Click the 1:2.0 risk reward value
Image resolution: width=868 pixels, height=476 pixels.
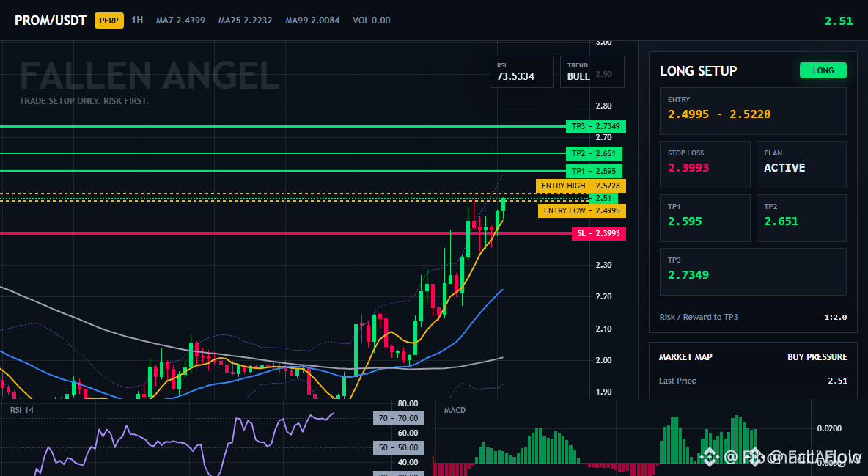[835, 317]
